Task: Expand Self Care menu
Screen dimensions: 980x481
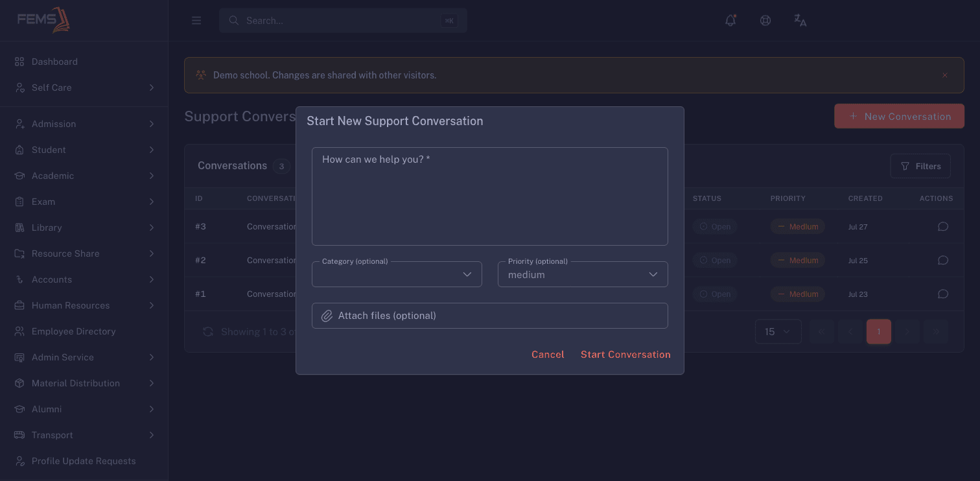Action: tap(84, 88)
